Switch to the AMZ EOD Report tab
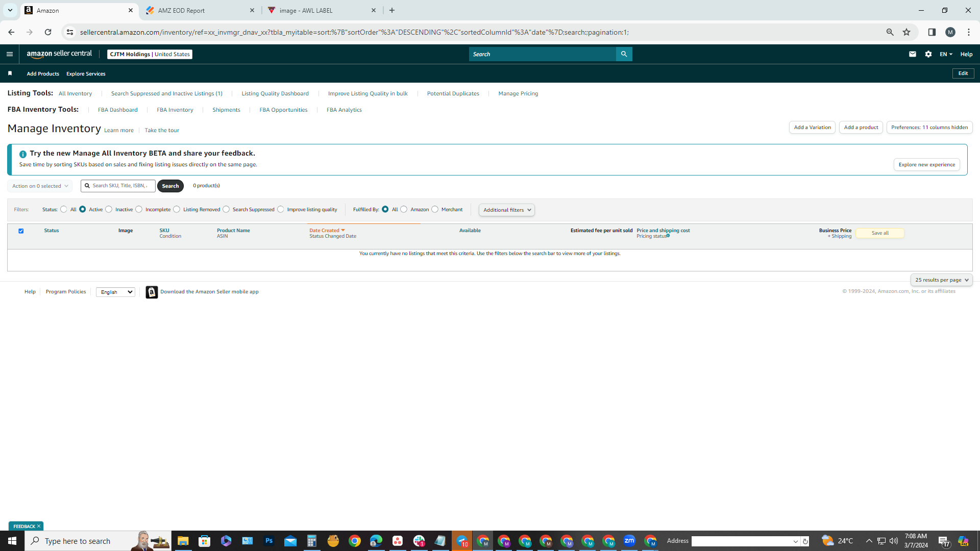 [x=200, y=10]
